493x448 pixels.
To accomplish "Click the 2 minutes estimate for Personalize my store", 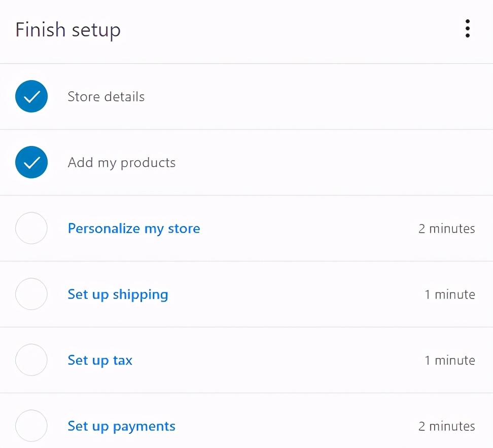I will pos(446,229).
